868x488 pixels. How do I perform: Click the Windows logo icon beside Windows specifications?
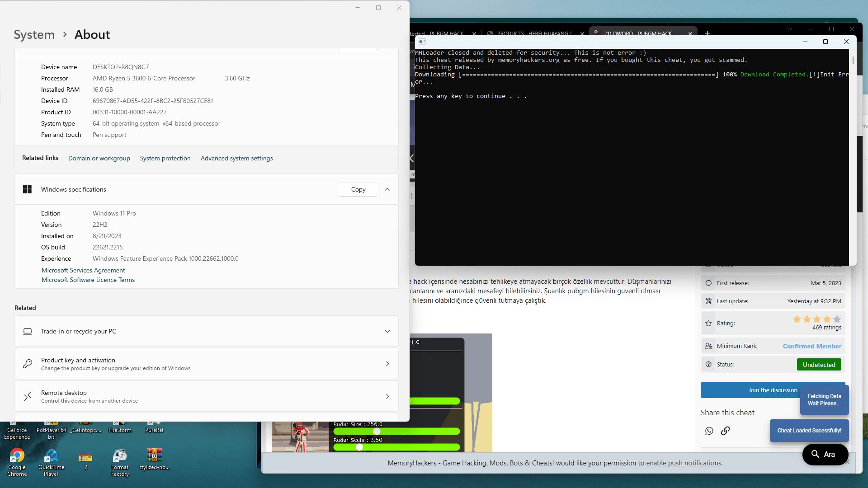27,189
